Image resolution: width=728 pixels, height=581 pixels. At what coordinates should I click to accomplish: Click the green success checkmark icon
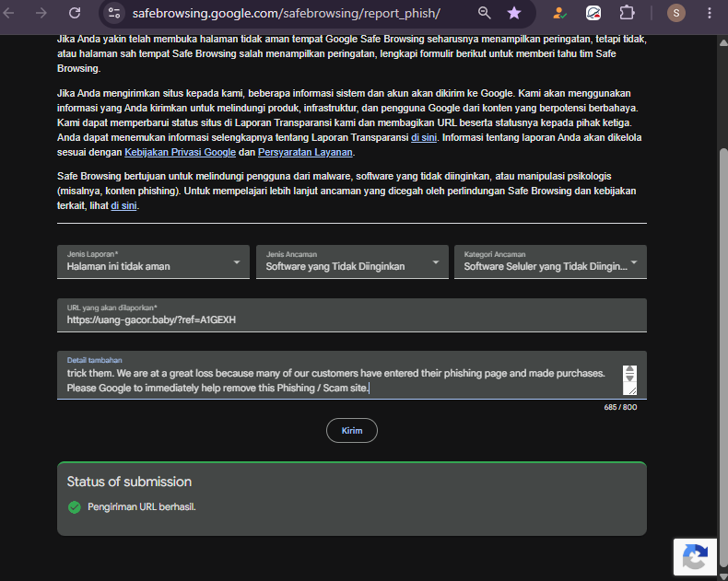75,507
